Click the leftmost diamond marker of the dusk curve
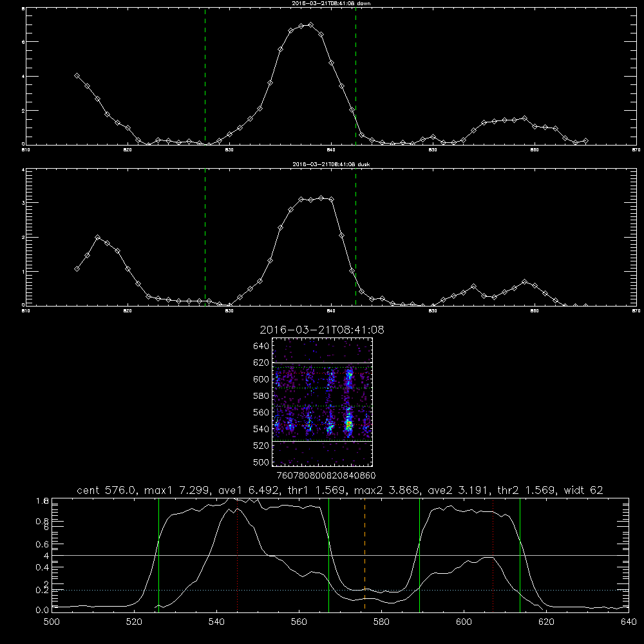644x644 pixels. (x=77, y=269)
